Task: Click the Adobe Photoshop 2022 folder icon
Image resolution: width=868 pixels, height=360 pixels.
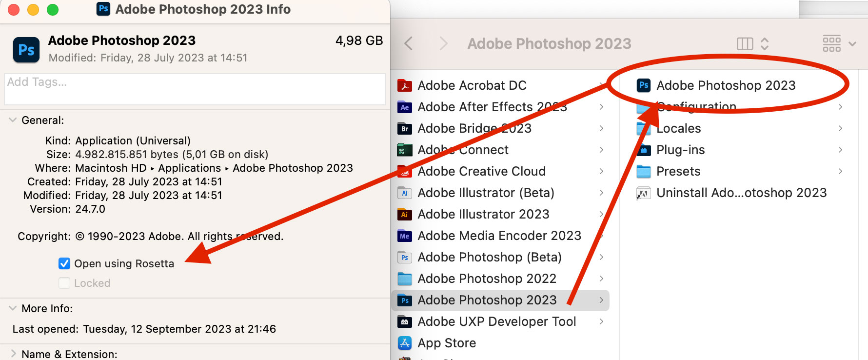Action: pyautogui.click(x=405, y=279)
